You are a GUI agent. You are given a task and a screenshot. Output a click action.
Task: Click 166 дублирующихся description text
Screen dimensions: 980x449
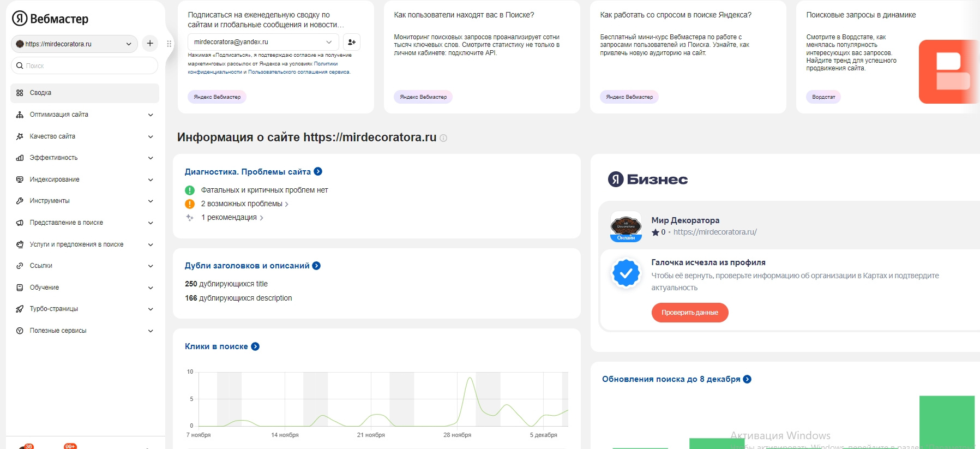click(238, 298)
